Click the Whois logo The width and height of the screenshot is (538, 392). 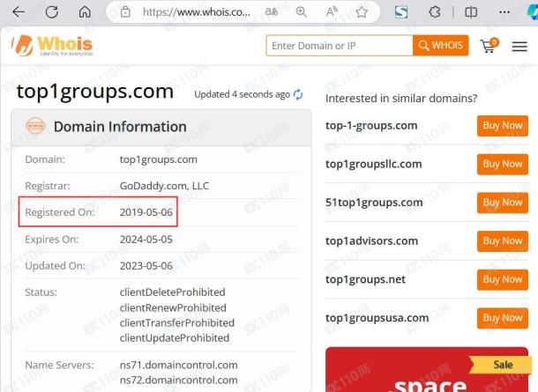tap(52, 45)
